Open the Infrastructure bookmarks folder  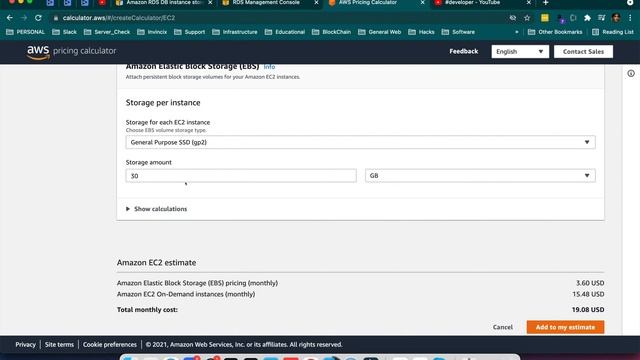click(235, 32)
